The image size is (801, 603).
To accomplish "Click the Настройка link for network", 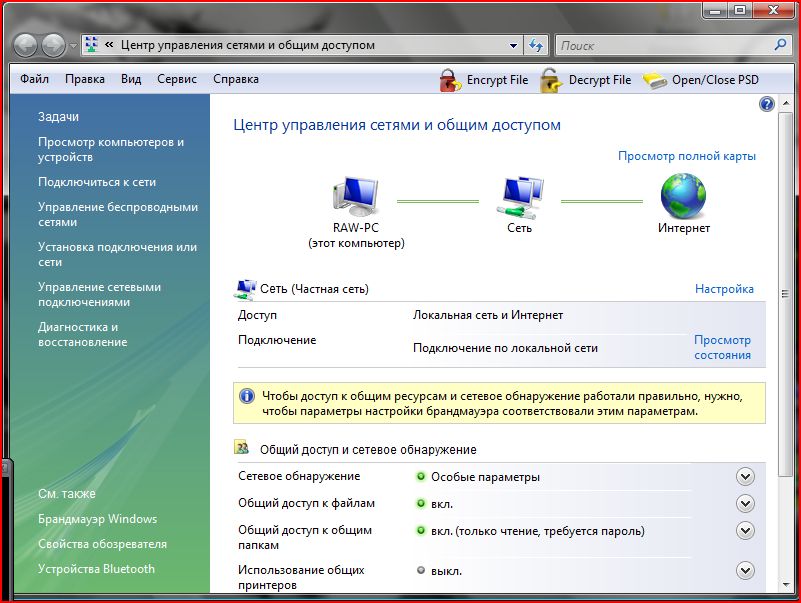I will pos(724,289).
